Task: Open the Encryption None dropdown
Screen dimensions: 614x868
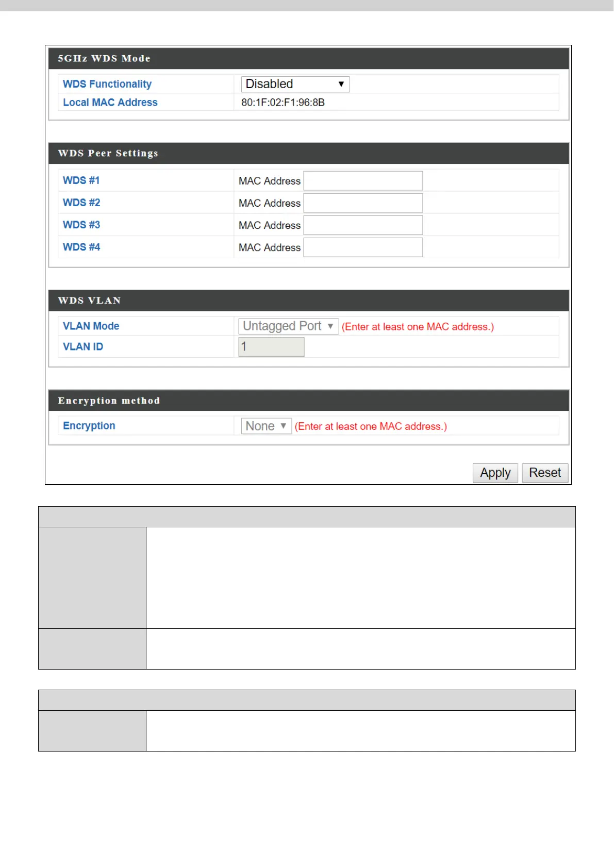Action: (x=267, y=426)
